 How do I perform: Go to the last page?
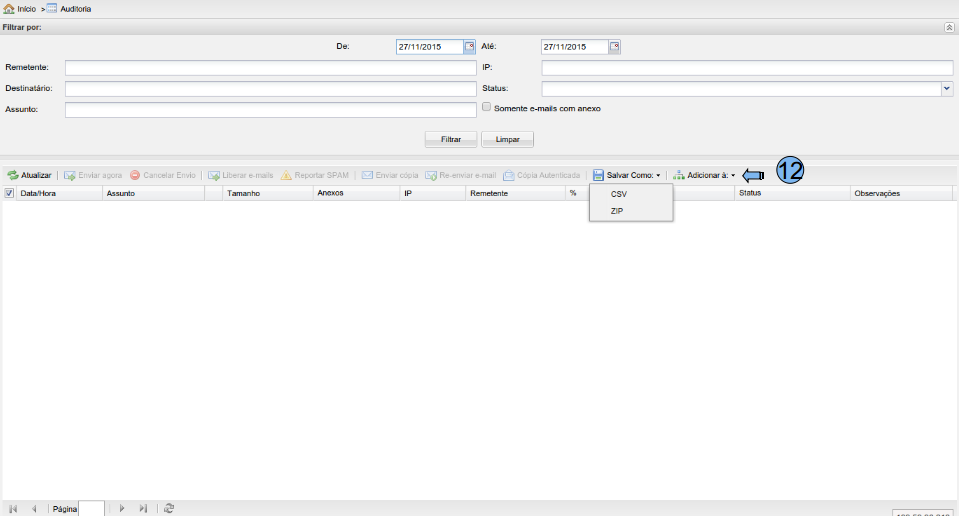point(143,509)
